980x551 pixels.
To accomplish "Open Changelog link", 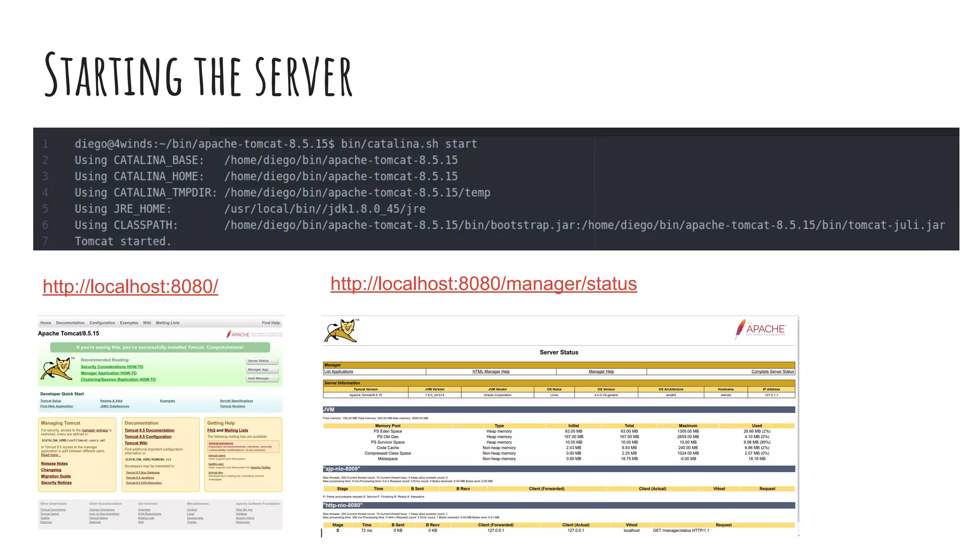I will [51, 470].
